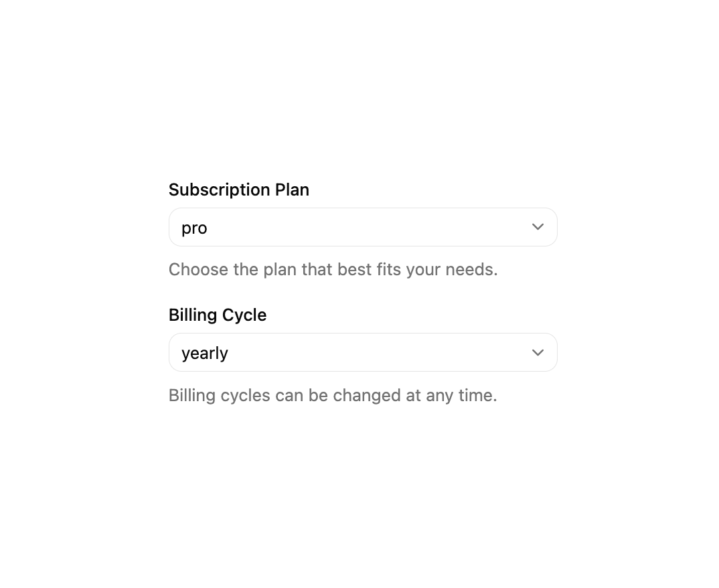Expand the plan selector showing pro
The image size is (719, 588).
(x=363, y=227)
